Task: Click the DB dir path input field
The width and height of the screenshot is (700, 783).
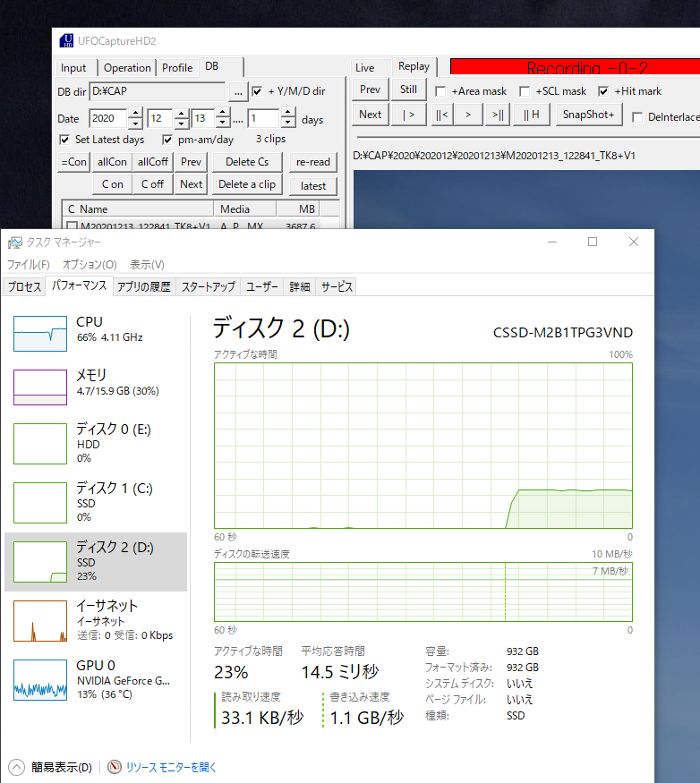Action: (x=156, y=91)
